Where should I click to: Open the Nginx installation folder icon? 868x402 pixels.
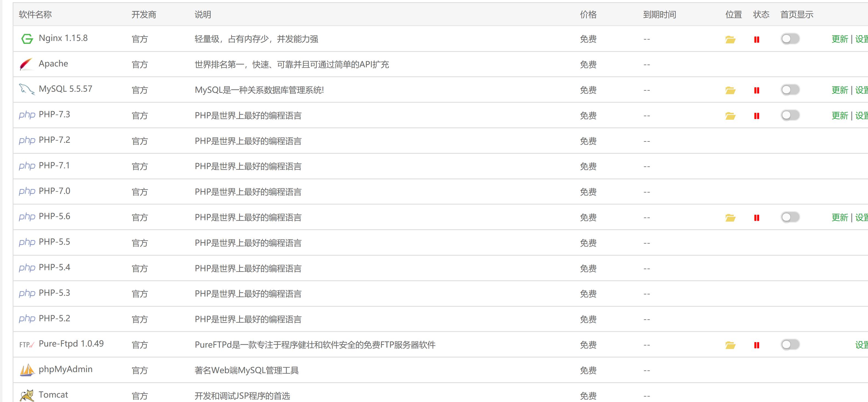coord(730,40)
